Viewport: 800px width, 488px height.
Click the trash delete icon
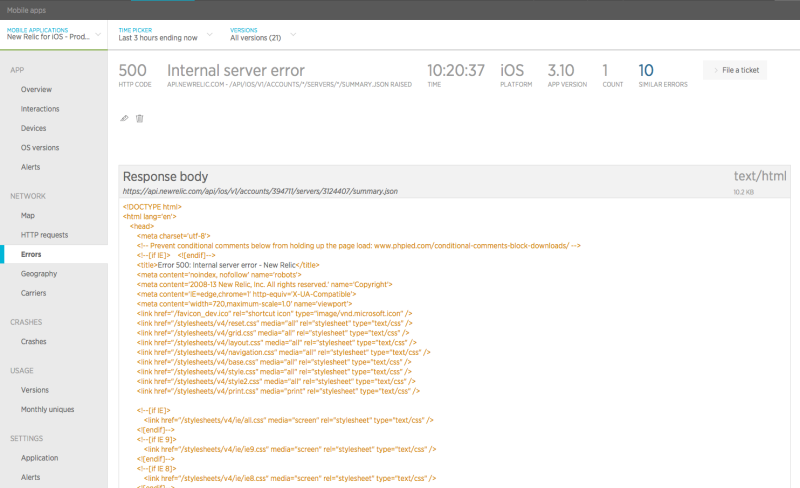pyautogui.click(x=139, y=118)
